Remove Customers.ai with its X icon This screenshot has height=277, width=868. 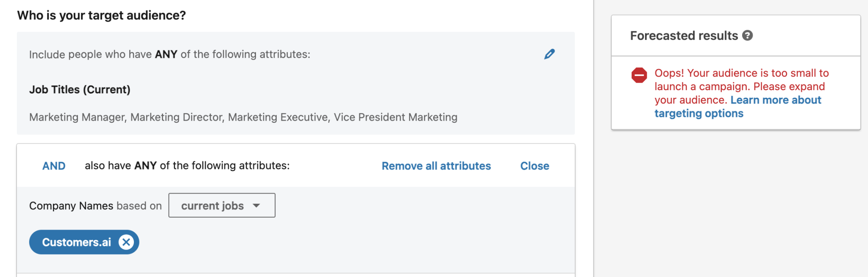click(126, 242)
